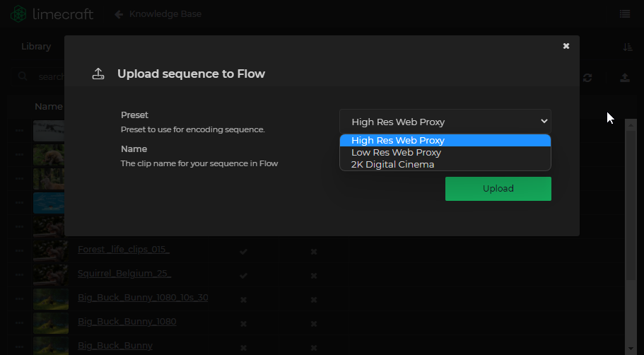Screen dimensions: 644x355
Task: Open Forest_life_clips_015_ clip
Action: coord(124,250)
